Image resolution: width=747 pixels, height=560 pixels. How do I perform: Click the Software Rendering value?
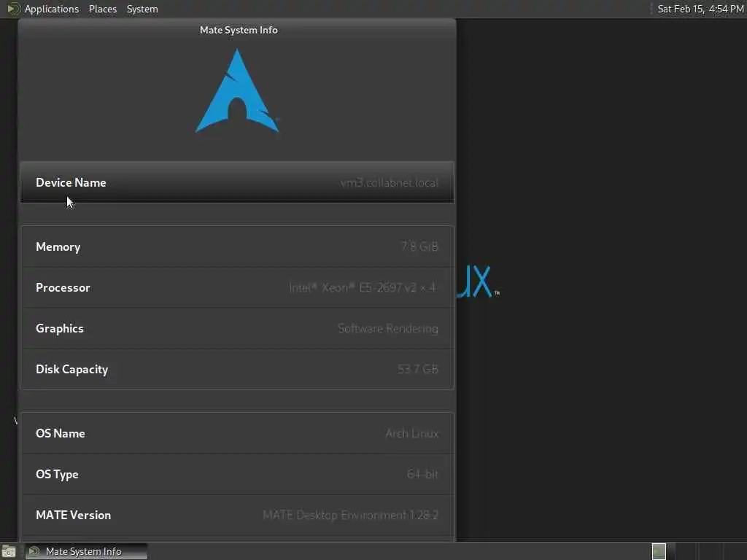click(388, 329)
